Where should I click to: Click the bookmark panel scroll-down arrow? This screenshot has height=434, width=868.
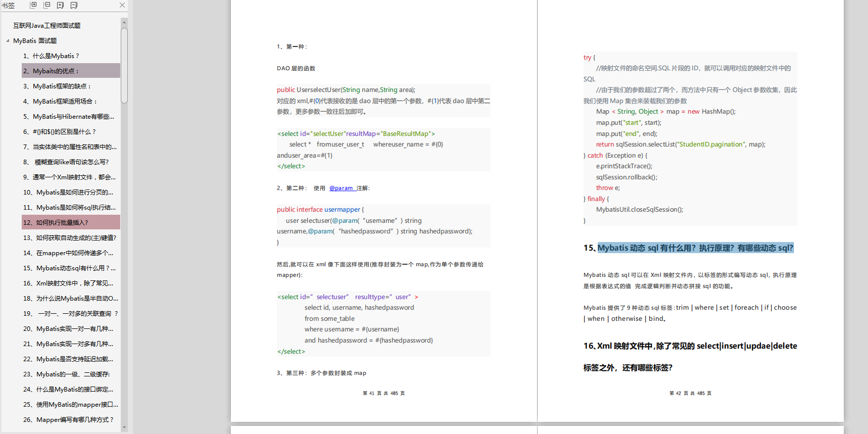[124, 427]
